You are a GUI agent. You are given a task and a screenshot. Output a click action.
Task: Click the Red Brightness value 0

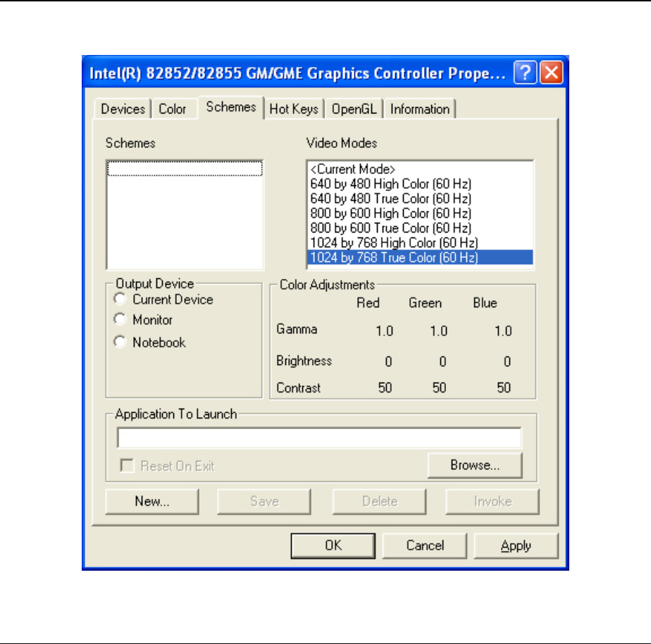click(389, 361)
